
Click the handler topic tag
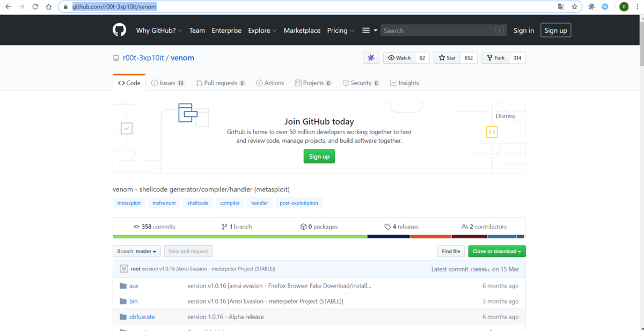(x=260, y=203)
